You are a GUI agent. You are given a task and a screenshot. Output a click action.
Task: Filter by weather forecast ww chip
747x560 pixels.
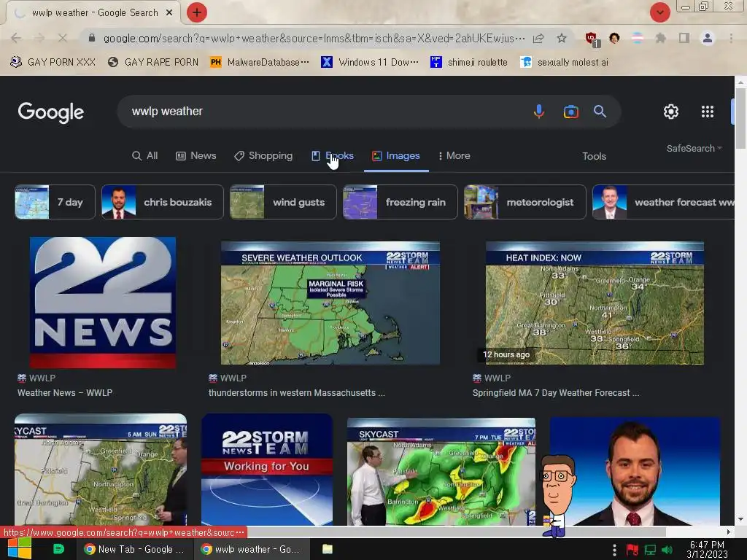click(x=663, y=202)
